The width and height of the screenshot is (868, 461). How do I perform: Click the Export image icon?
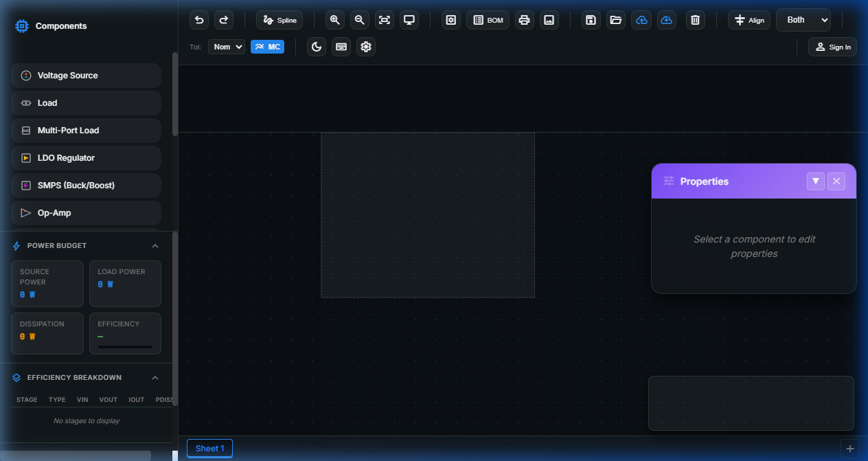(549, 20)
